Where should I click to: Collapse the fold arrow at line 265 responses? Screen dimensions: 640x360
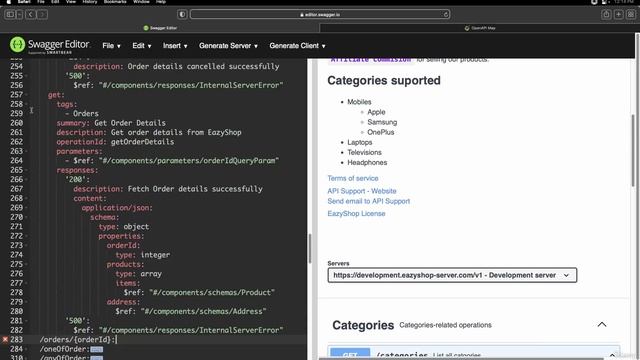(26, 170)
